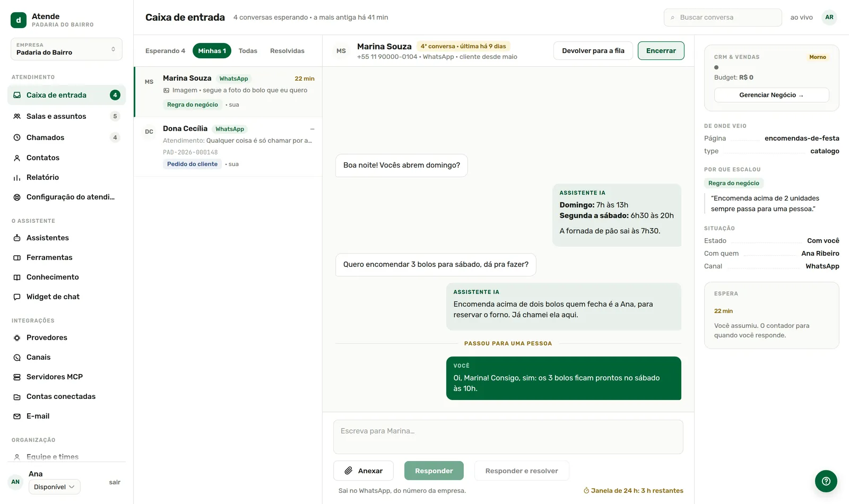Click the E-mail envelope icon
The height and width of the screenshot is (504, 849).
tap(17, 416)
